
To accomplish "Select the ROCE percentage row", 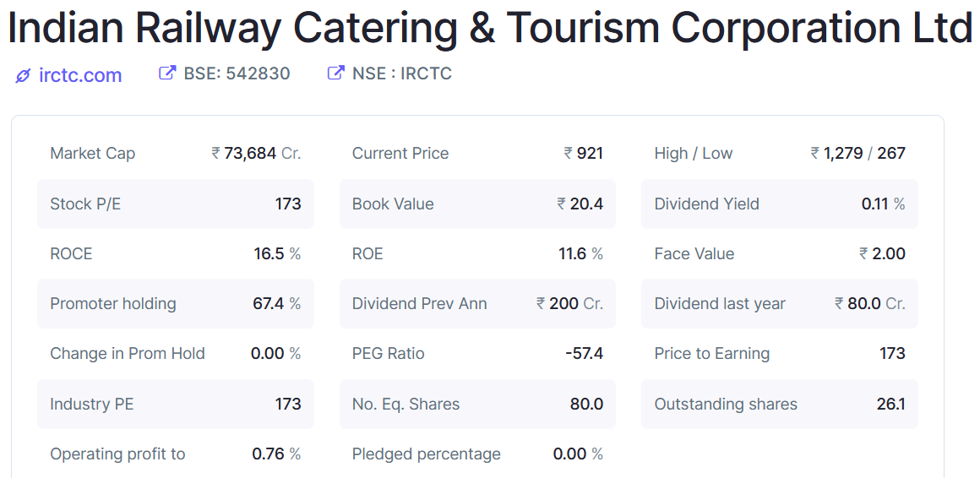I will click(175, 253).
